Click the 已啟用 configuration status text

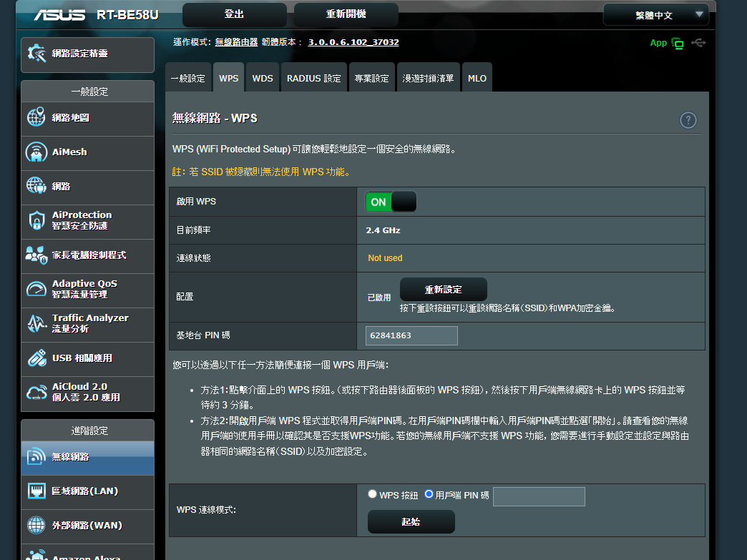[379, 298]
